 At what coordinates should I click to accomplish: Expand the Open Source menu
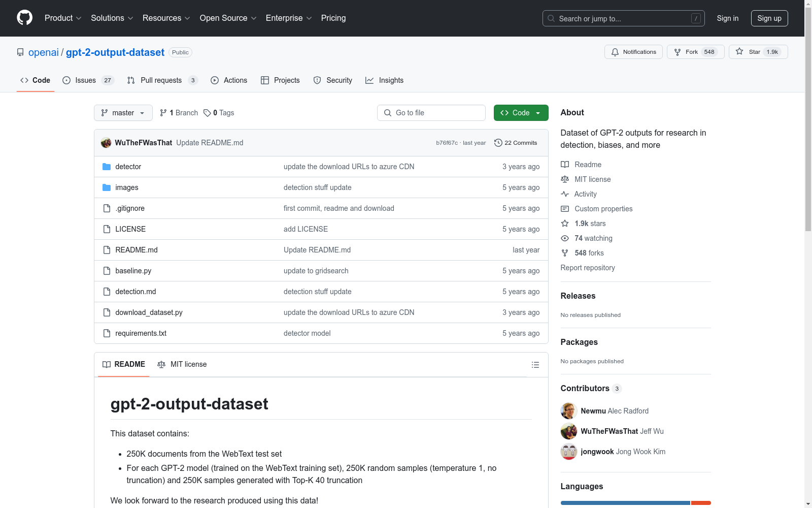coord(228,18)
